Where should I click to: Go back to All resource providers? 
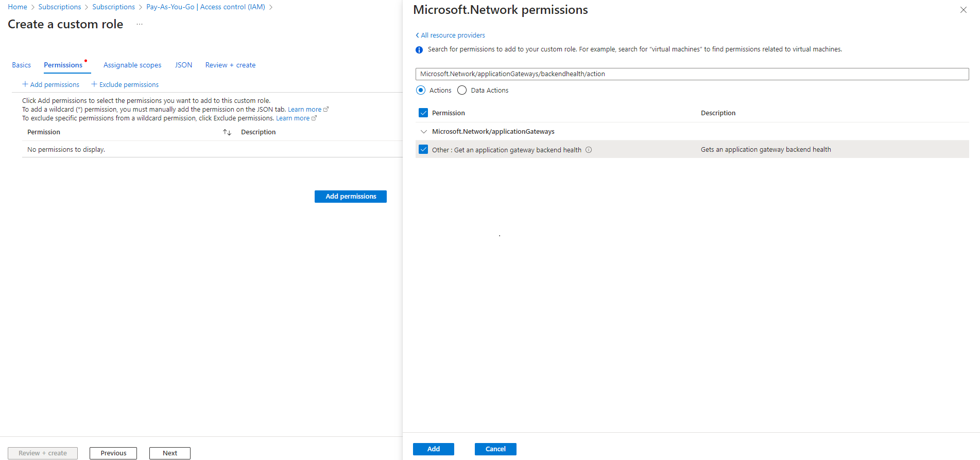pos(450,35)
